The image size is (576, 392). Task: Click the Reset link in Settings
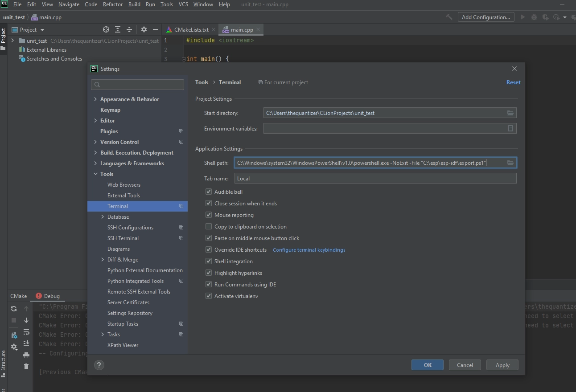point(513,82)
